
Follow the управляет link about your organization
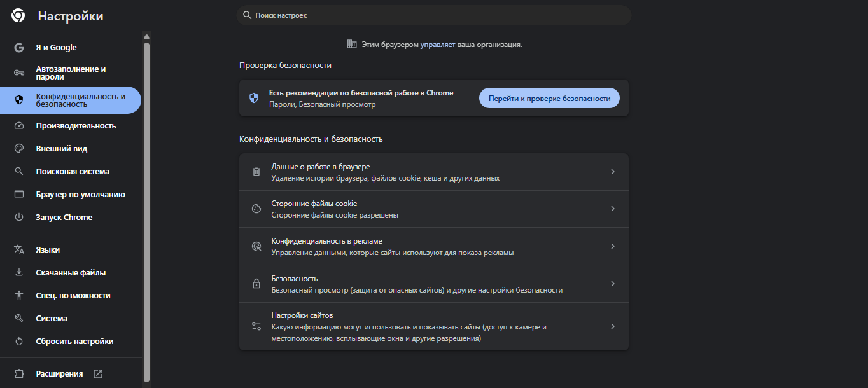click(438, 45)
